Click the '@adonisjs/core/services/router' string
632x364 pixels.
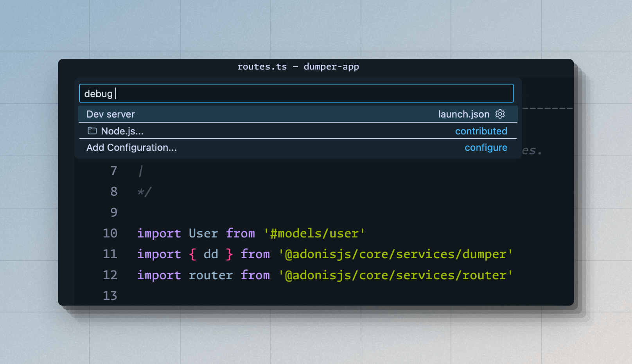point(395,275)
